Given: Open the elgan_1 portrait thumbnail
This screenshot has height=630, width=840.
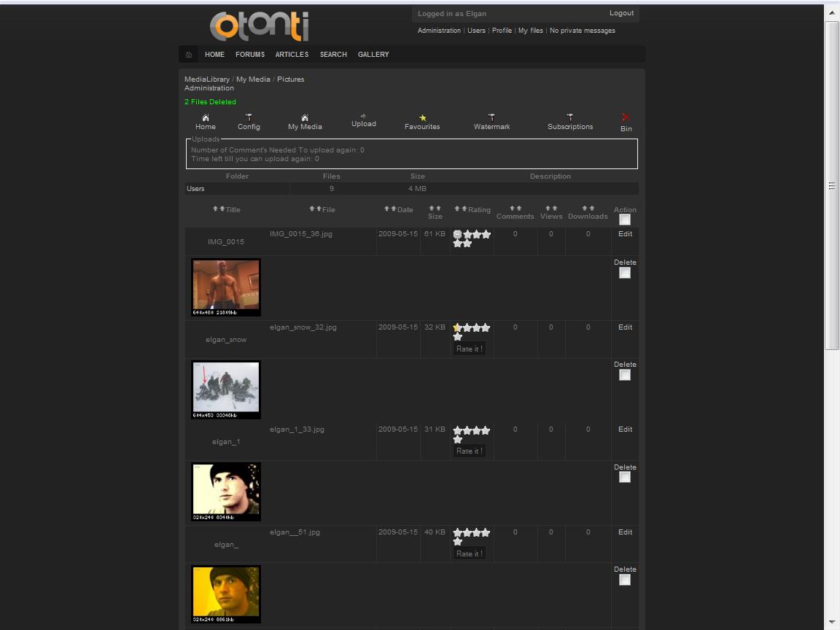Looking at the screenshot, I should point(226,491).
